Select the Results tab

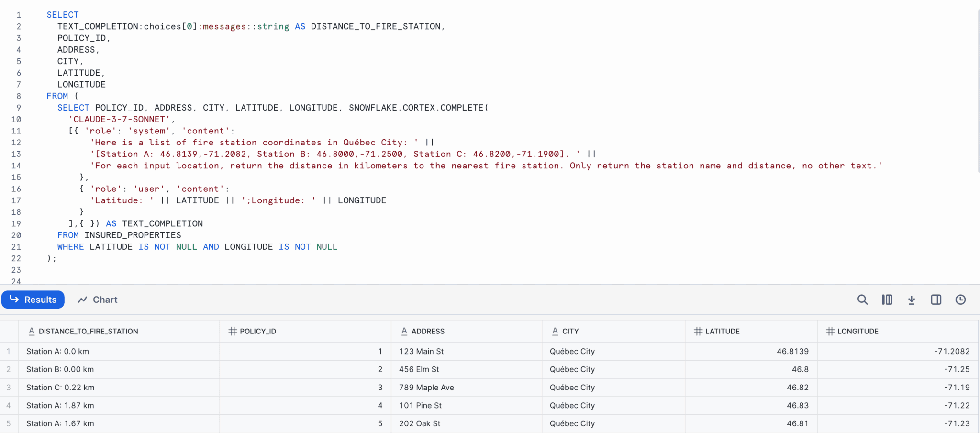tap(33, 300)
